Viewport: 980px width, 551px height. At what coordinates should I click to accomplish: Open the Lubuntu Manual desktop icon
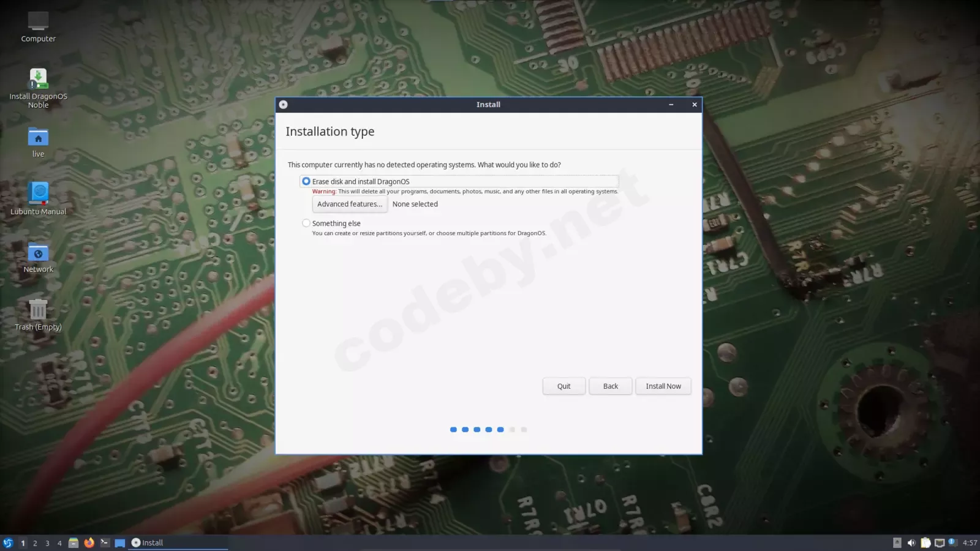[x=38, y=199]
